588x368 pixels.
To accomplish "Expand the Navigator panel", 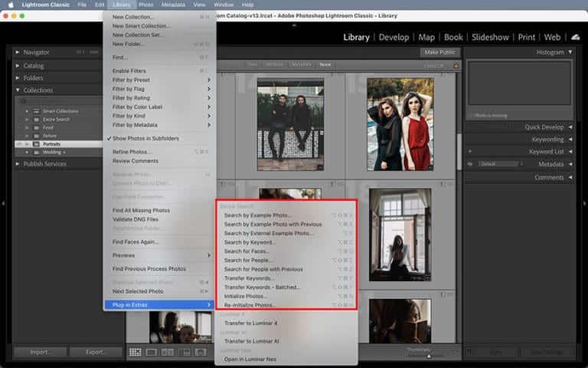I will (18, 52).
